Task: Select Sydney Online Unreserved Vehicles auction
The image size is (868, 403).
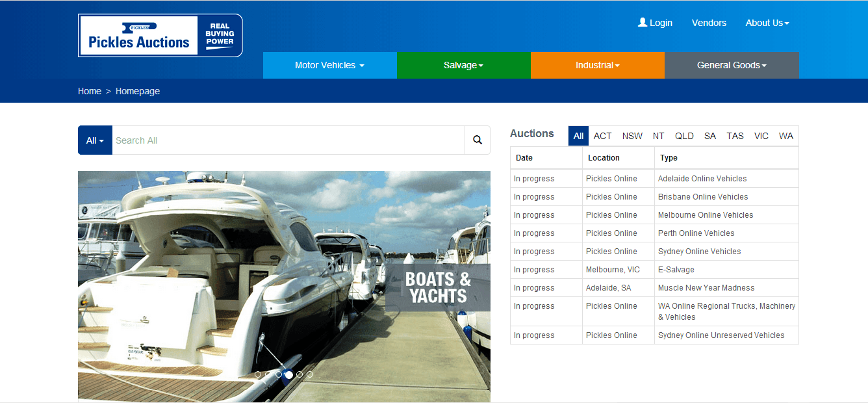Action: click(x=721, y=335)
